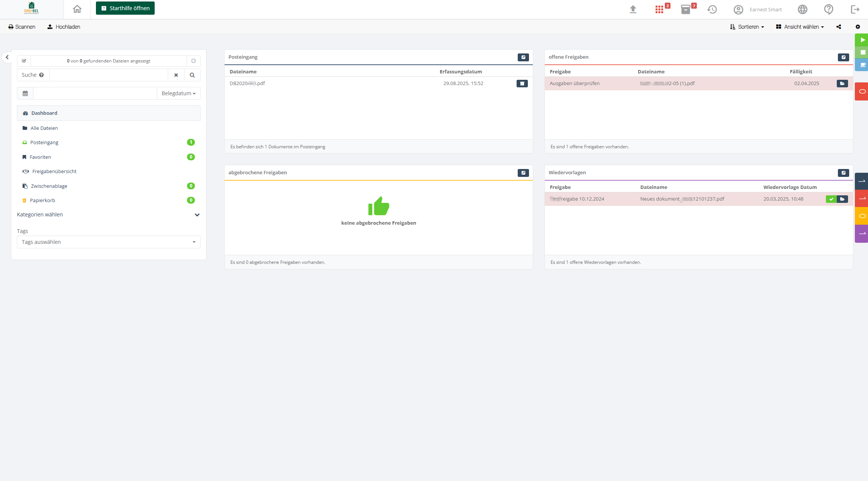The width and height of the screenshot is (868, 481).
Task: Click the logout icon at the top right
Action: [x=855, y=9]
